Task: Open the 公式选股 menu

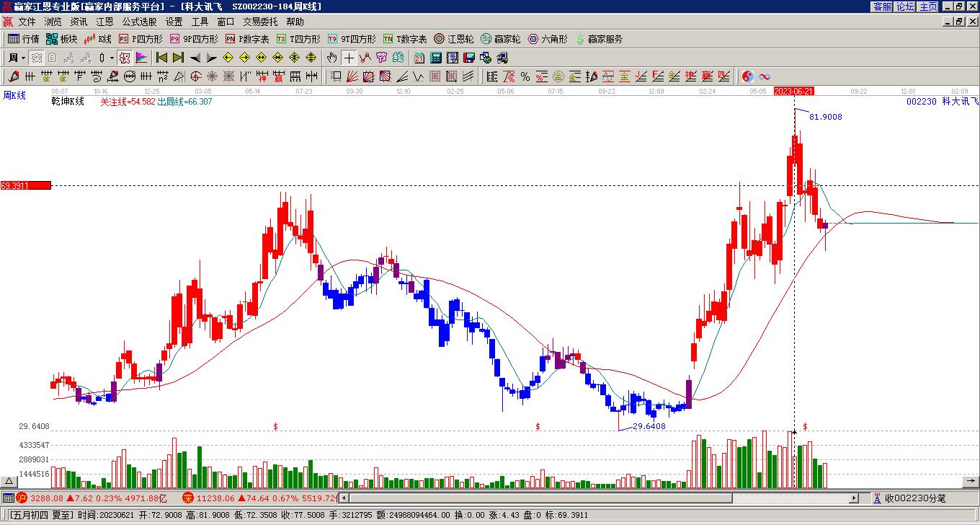Action: (x=139, y=22)
